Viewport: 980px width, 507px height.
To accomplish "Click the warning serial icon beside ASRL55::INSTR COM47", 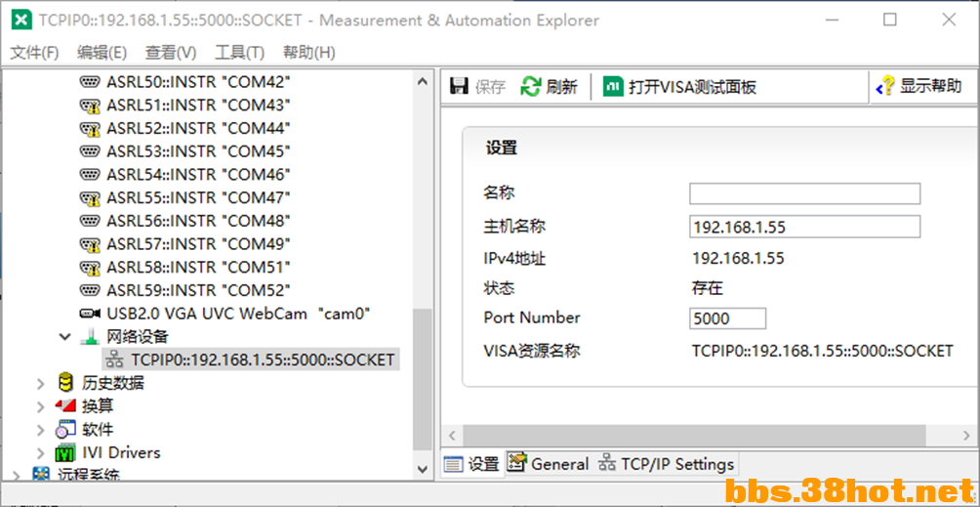I will (90, 198).
